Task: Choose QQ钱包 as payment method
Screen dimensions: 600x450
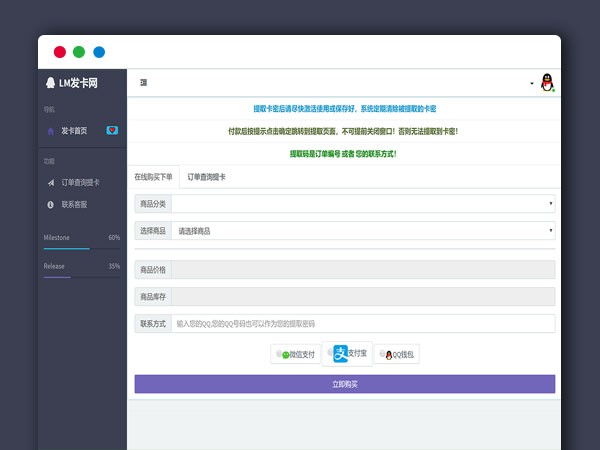Action: coord(400,354)
